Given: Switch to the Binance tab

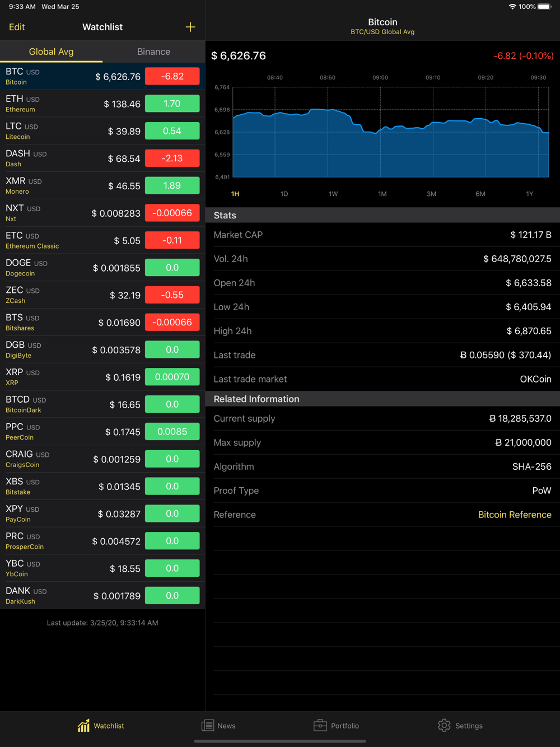Looking at the screenshot, I should tap(153, 52).
